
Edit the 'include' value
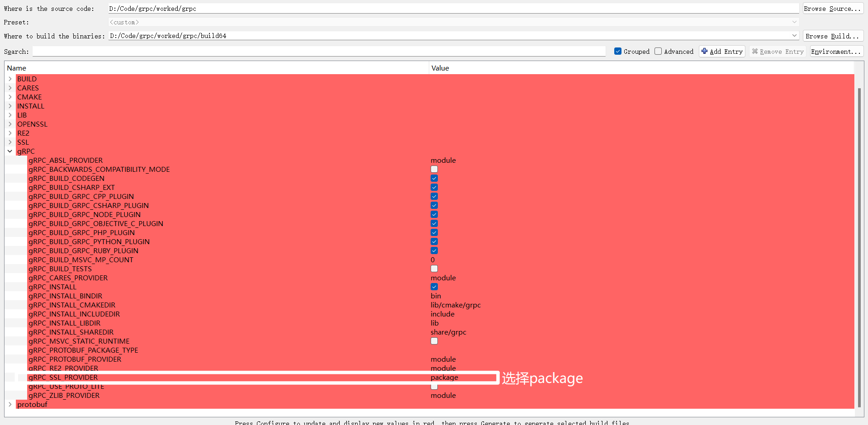pyautogui.click(x=443, y=314)
